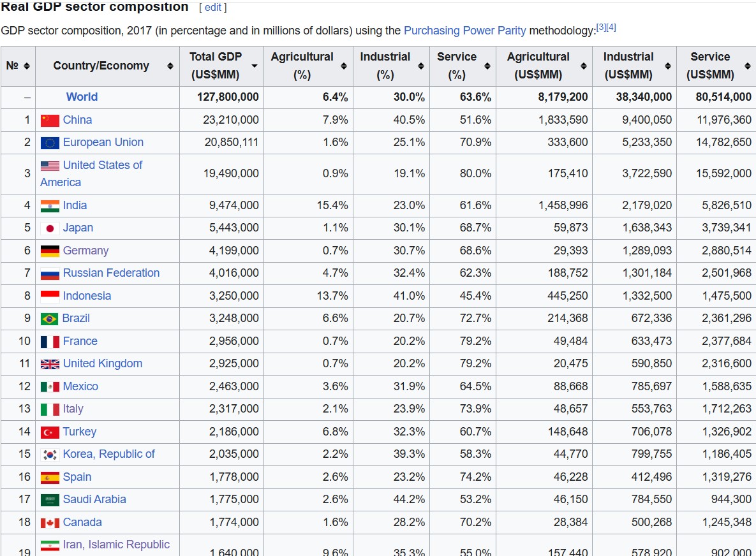
Task: Open the Korea, Republic of link
Action: tap(109, 455)
